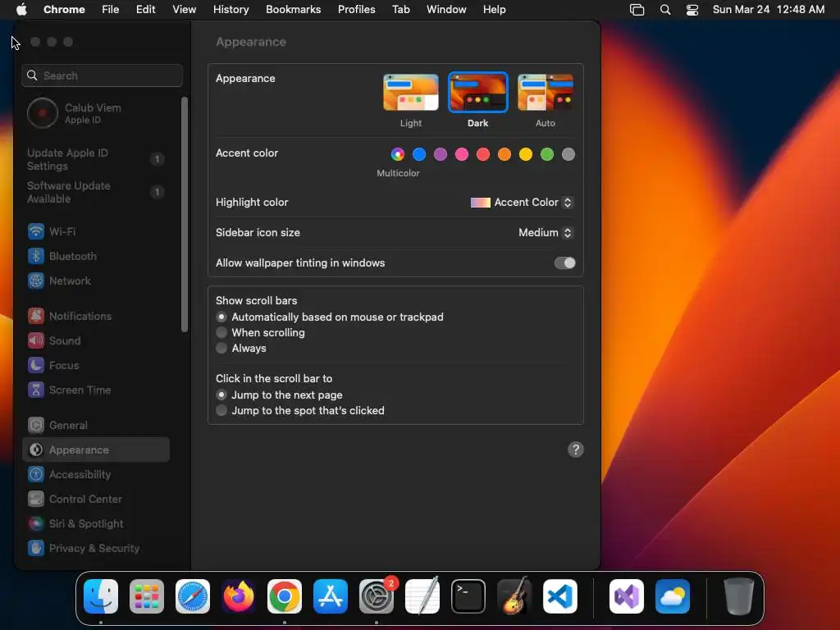The width and height of the screenshot is (840, 630).
Task: Open Network settings in sidebar
Action: [97, 281]
